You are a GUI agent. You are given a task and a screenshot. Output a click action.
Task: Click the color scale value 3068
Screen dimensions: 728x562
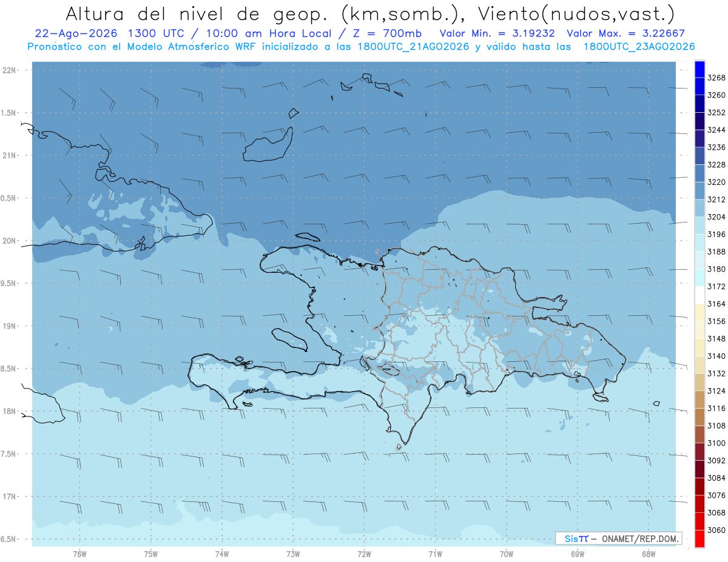point(716,513)
